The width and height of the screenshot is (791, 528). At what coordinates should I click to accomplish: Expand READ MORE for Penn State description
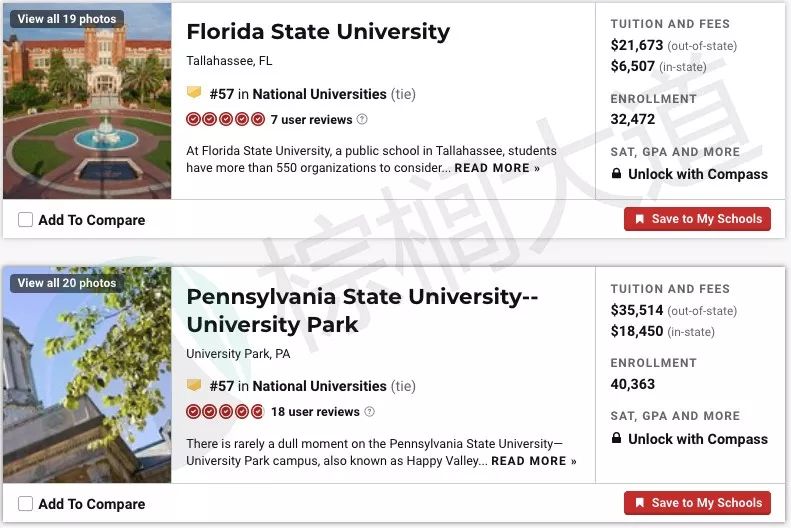pyautogui.click(x=534, y=461)
